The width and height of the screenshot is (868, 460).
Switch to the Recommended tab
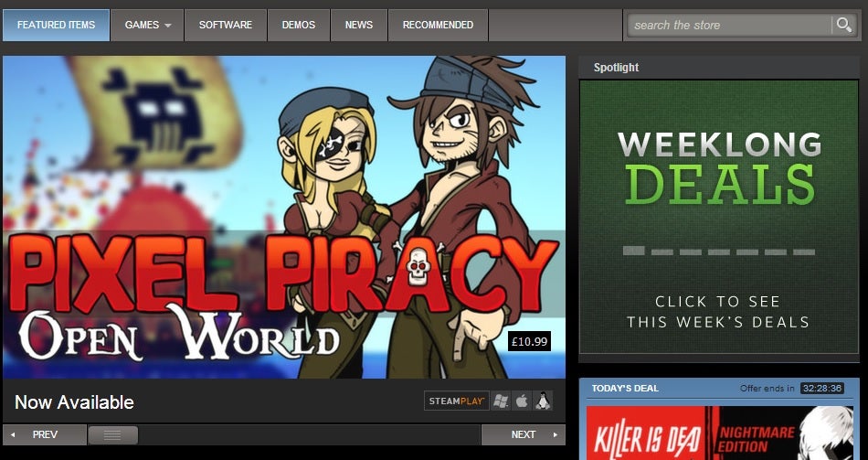tap(438, 25)
